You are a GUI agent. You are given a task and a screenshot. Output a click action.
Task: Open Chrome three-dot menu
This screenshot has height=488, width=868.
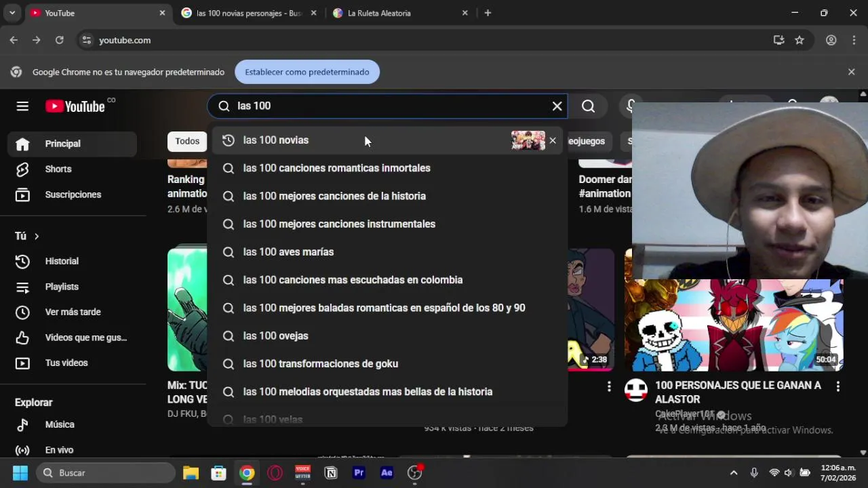pyautogui.click(x=853, y=40)
